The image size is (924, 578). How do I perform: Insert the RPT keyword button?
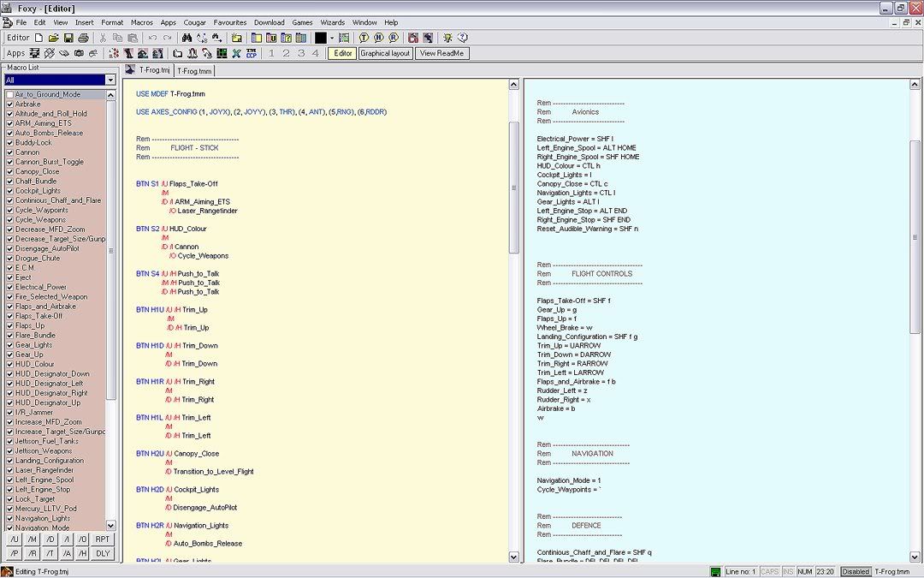[103, 539]
